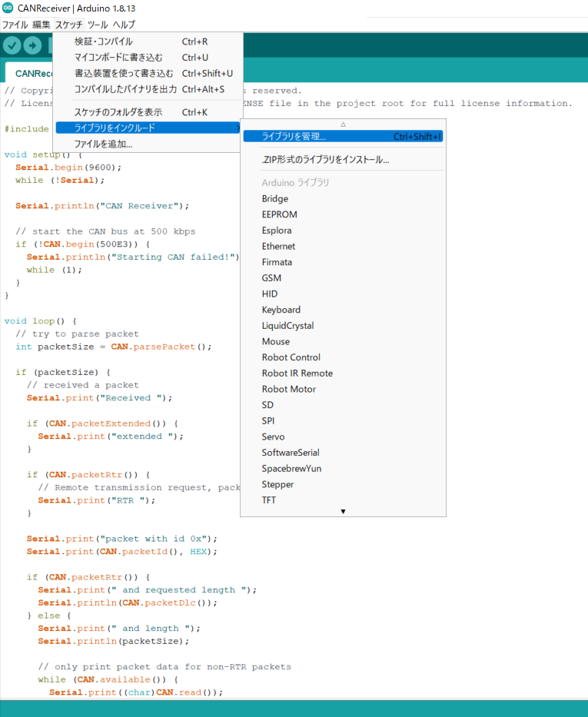Viewport: 588px width, 717px height.
Task: Click the Verify checkmark toolbar icon
Action: coord(12,45)
